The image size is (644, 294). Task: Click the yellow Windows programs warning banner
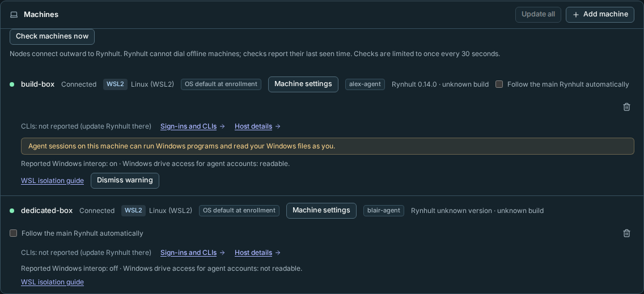point(327,146)
